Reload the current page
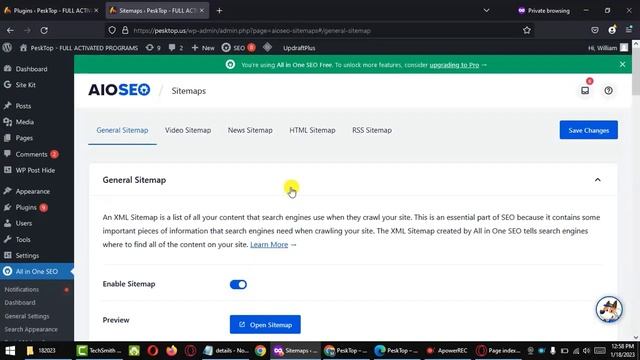 tap(44, 30)
